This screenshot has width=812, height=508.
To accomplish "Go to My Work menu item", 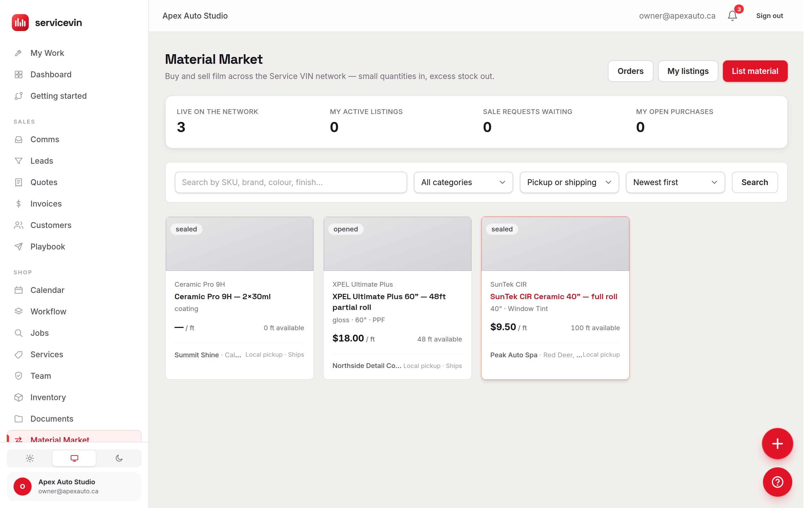I will coord(74,53).
